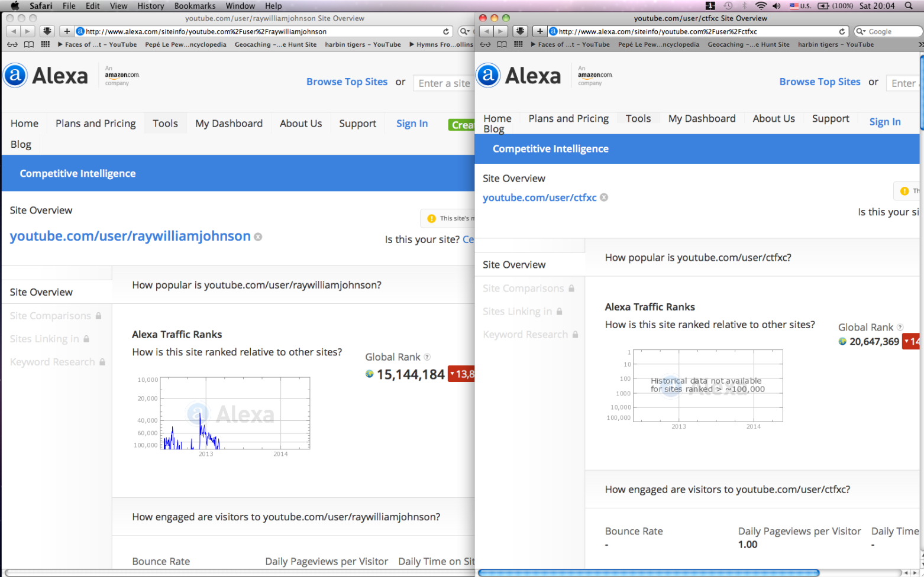Screen dimensions: 924x577
Task: Remove youtube.com/user/ctfxc site with x icon
Action: (604, 197)
